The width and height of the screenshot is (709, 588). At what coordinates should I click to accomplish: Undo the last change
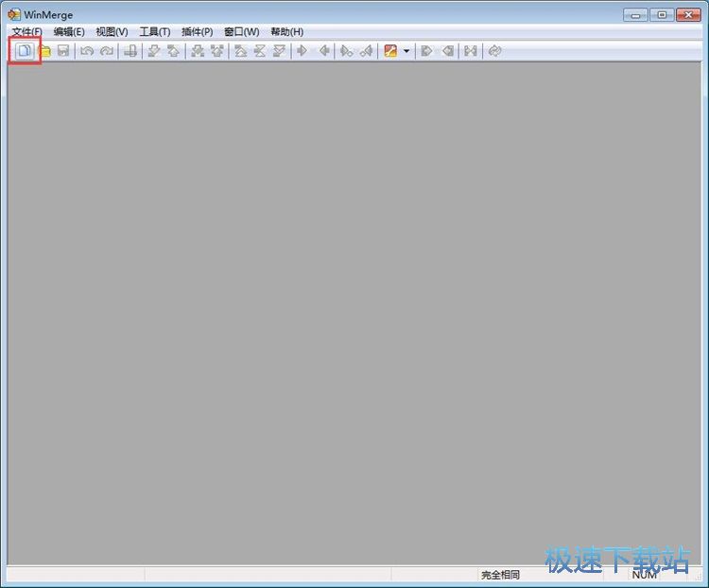[x=87, y=51]
